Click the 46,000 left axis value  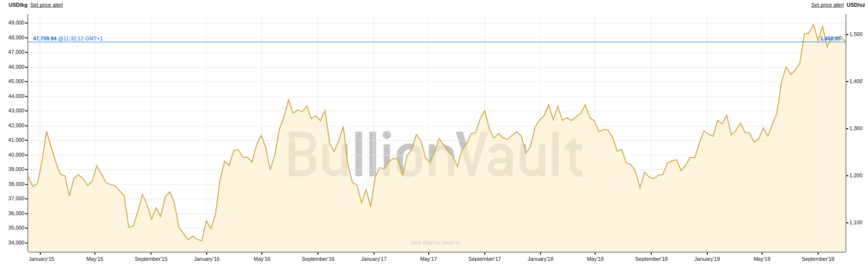[16, 67]
